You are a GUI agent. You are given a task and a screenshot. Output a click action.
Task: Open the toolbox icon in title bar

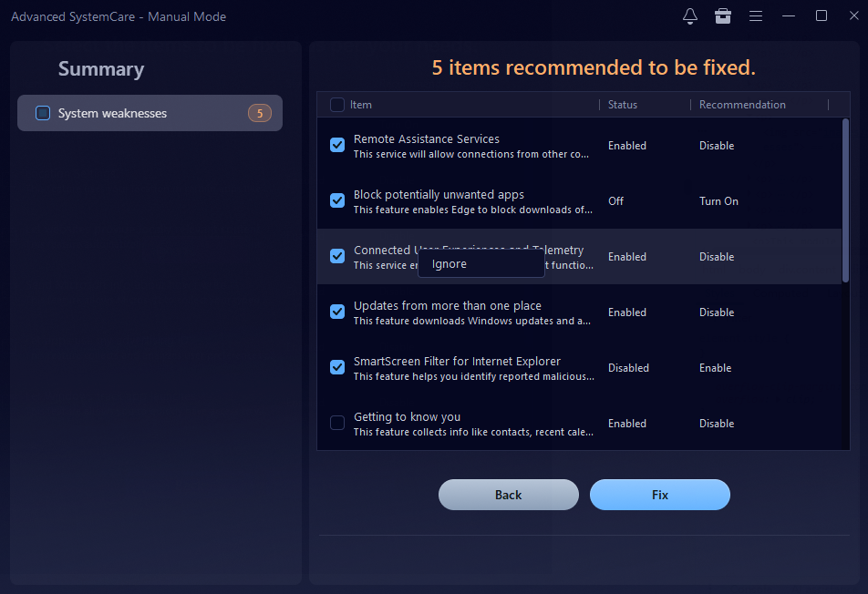click(x=723, y=16)
